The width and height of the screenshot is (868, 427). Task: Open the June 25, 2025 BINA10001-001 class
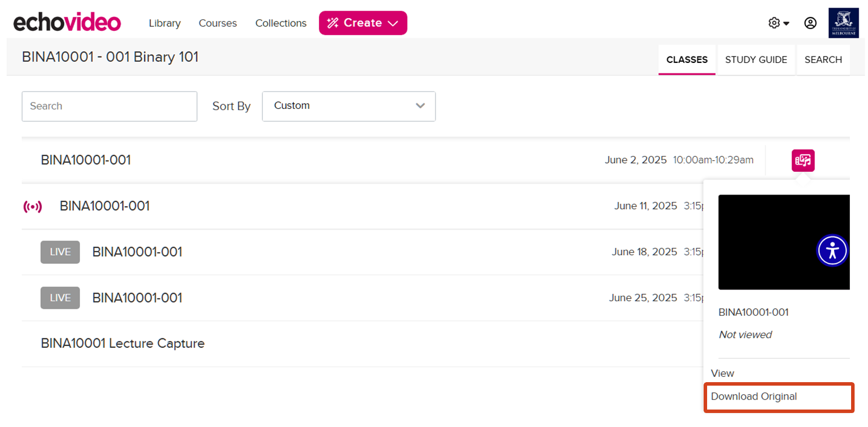click(137, 298)
